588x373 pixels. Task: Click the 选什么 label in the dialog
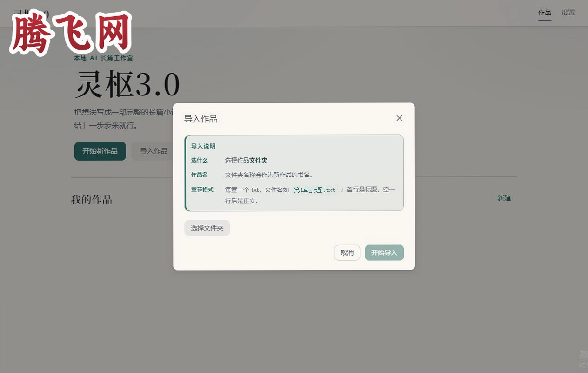199,160
